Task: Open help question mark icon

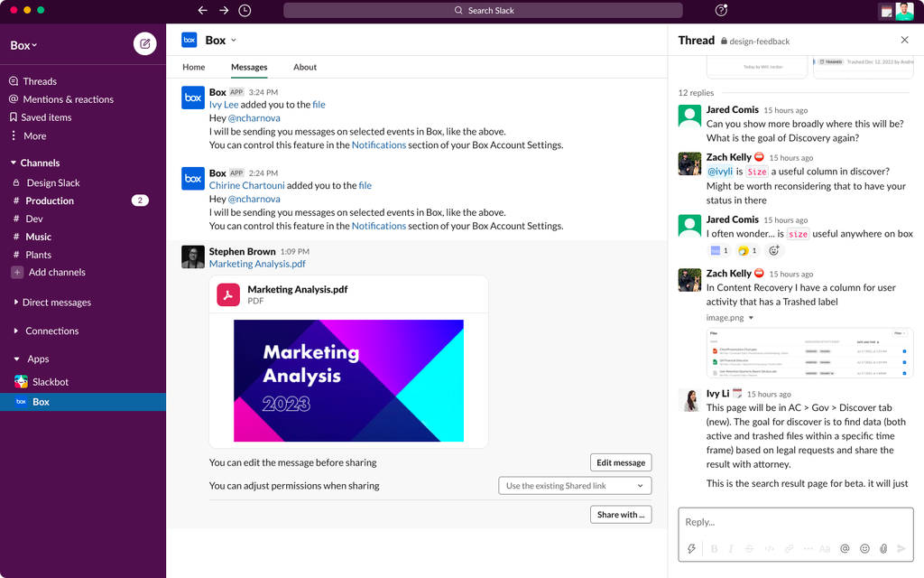Action: coord(721,10)
